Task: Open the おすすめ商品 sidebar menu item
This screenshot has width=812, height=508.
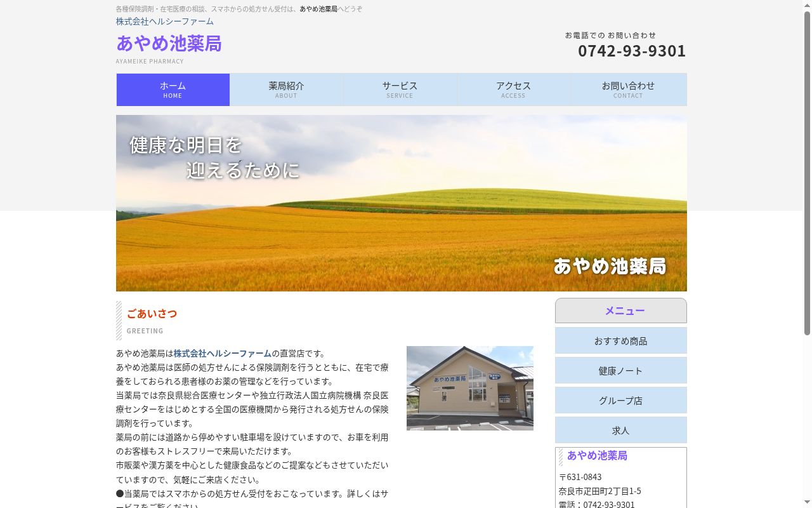Action: click(x=620, y=340)
